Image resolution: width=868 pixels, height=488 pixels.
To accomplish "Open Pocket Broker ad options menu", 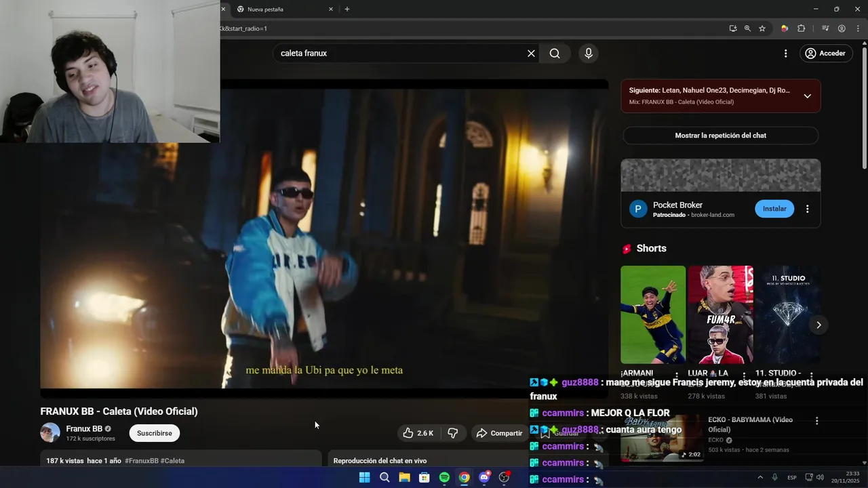I will click(x=807, y=209).
